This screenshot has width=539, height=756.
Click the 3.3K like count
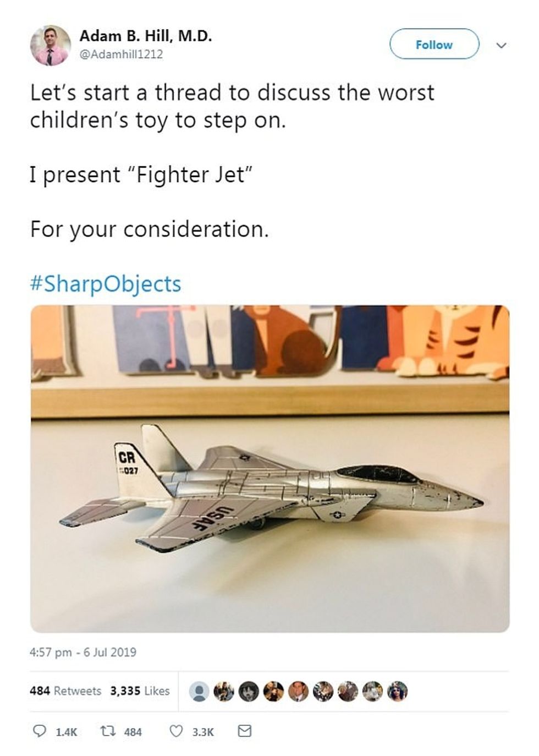(203, 732)
